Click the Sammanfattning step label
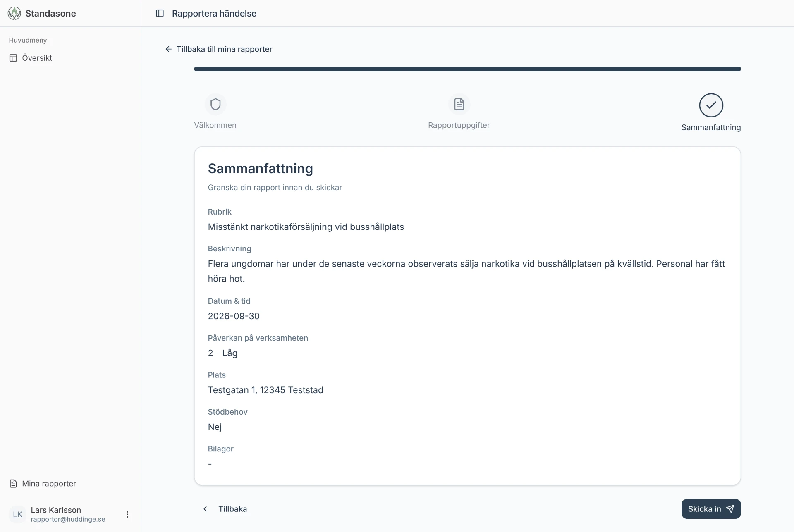Screen dimensions: 794x532 (x=711, y=128)
